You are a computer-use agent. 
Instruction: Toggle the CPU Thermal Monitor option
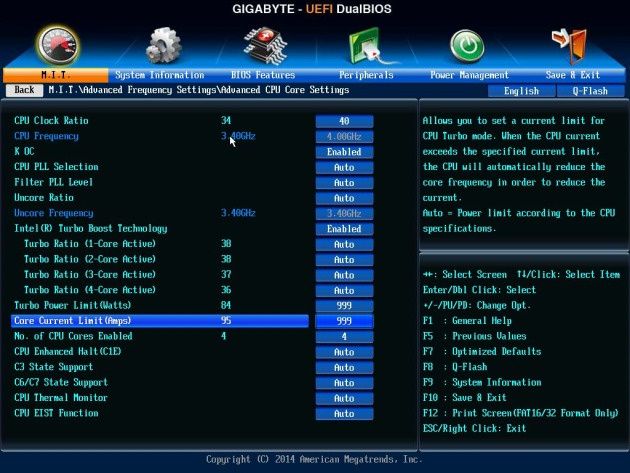click(x=344, y=398)
